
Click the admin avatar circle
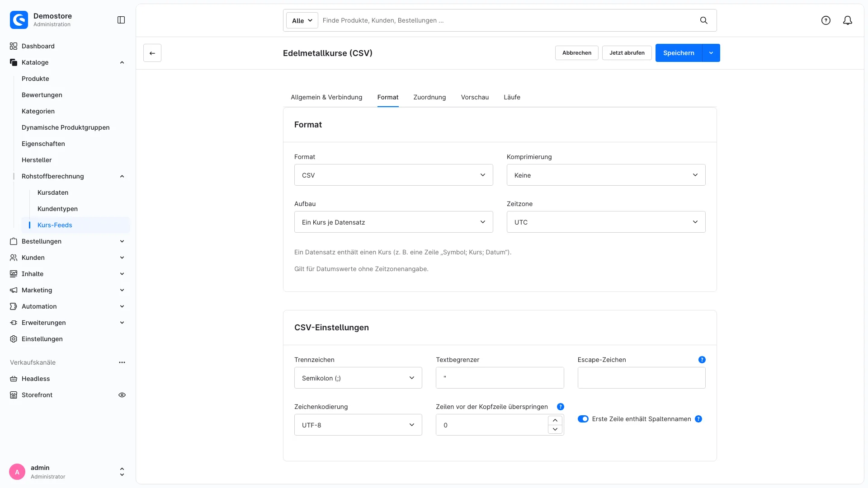pyautogui.click(x=17, y=472)
